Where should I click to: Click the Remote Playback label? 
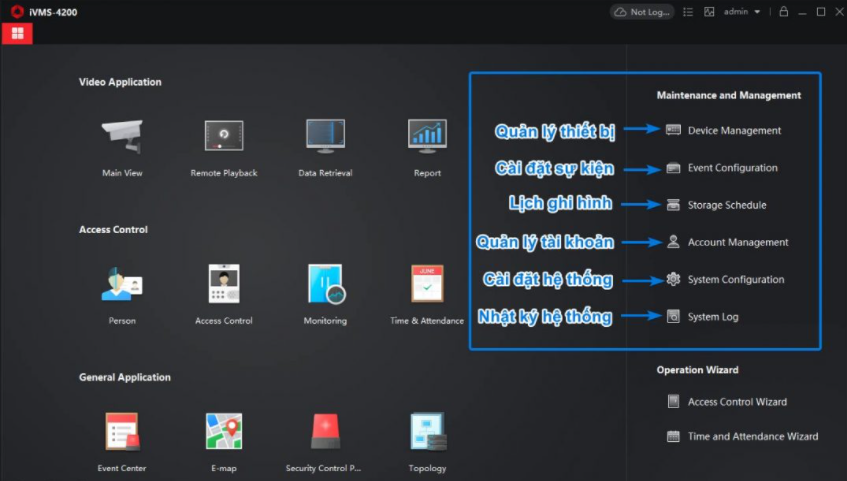224,173
